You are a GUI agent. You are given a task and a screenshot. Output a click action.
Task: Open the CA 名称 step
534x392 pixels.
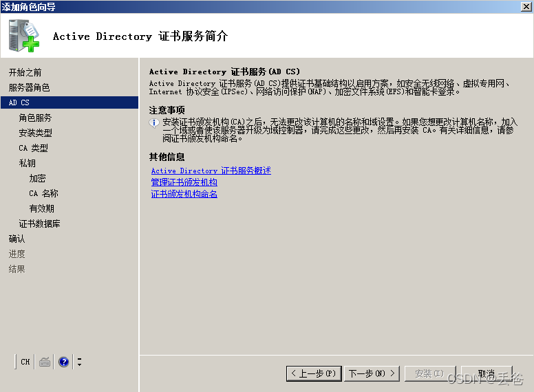[43, 193]
